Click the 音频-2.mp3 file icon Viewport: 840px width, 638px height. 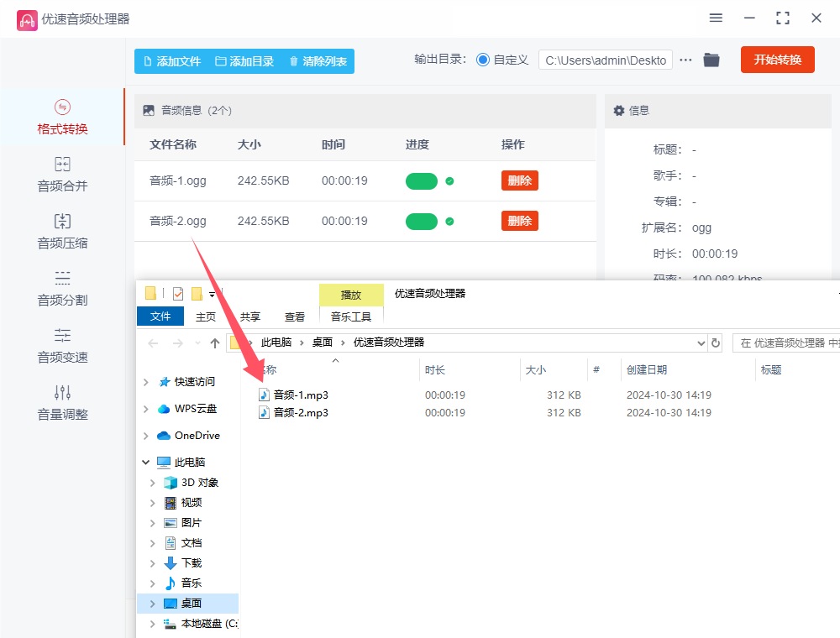click(x=264, y=413)
